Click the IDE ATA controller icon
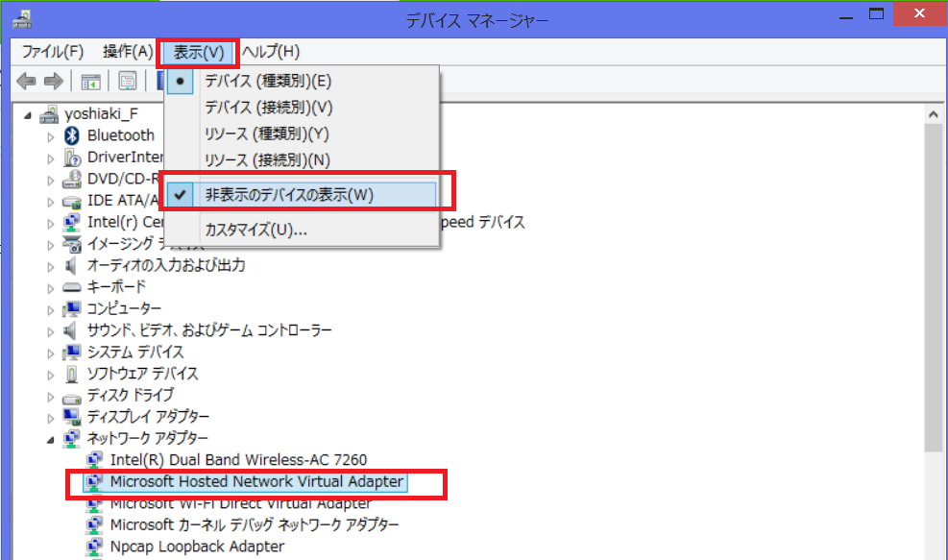The image size is (948, 560). 71,202
